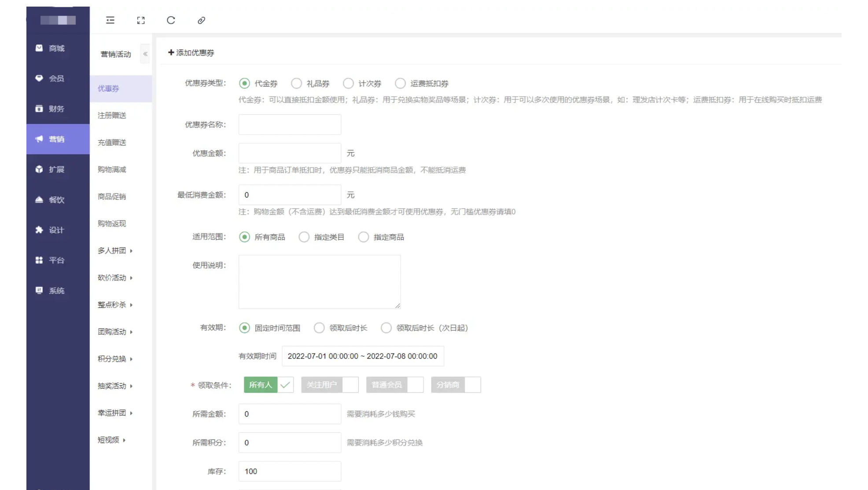Expand the 砍价活动 submenu
The width and height of the screenshot is (868, 490).
tap(115, 278)
